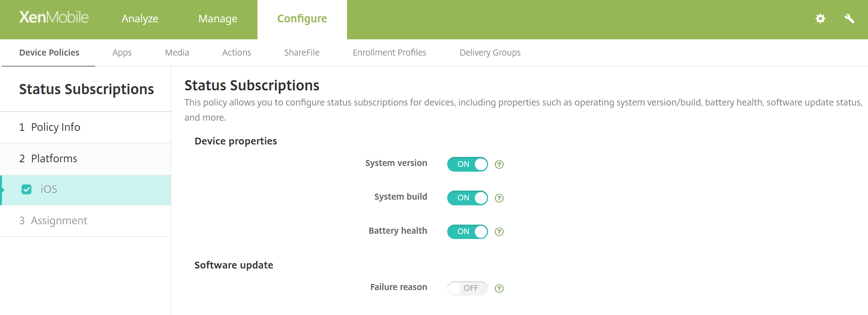
Task: Open Delivery Groups
Action: pos(490,52)
